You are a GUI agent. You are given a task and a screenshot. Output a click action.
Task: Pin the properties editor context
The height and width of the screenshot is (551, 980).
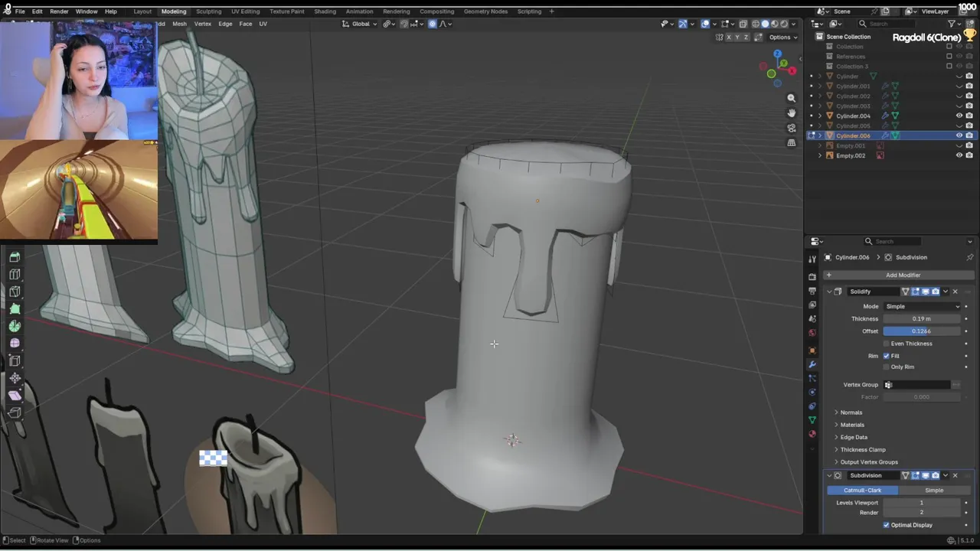970,257
